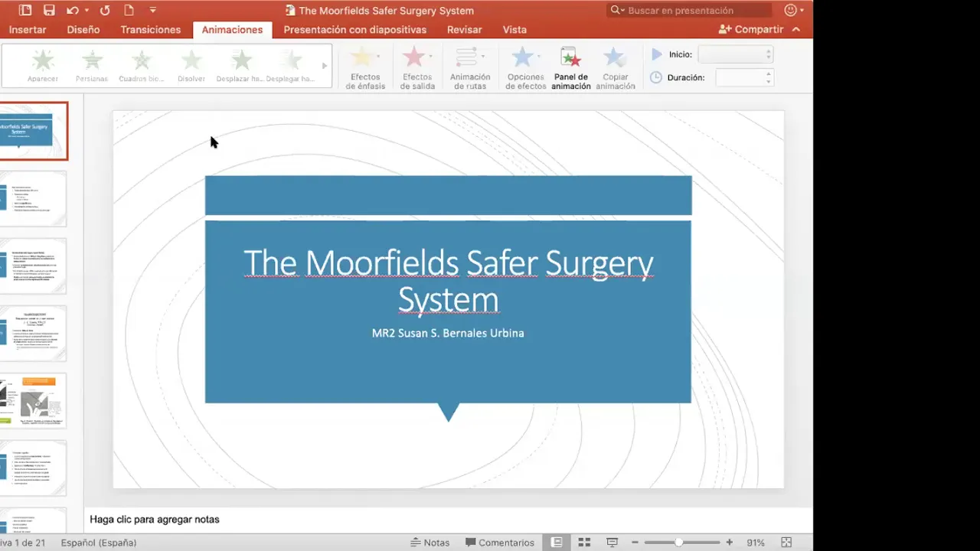Click Español (España) language indicator

point(99,543)
